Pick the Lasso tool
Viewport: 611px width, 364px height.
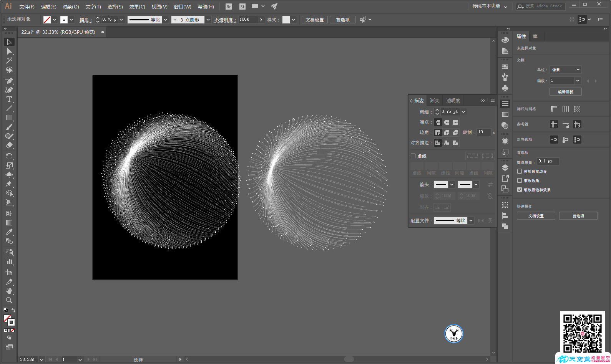point(9,70)
